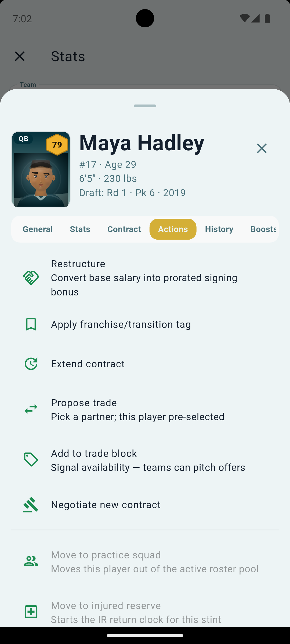Tap the Negotiate contract gavel icon
The width and height of the screenshot is (290, 644).
tap(31, 505)
